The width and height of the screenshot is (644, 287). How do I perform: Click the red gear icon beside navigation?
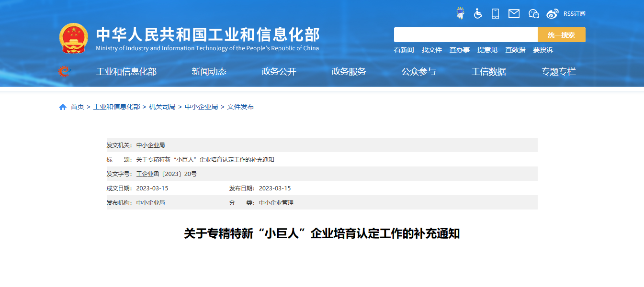[x=64, y=72]
